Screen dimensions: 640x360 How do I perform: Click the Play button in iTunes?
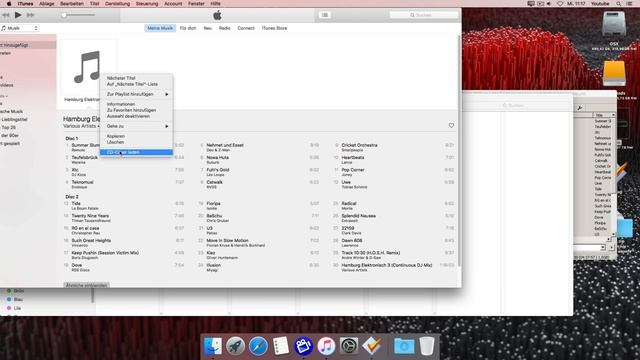pyautogui.click(x=18, y=15)
